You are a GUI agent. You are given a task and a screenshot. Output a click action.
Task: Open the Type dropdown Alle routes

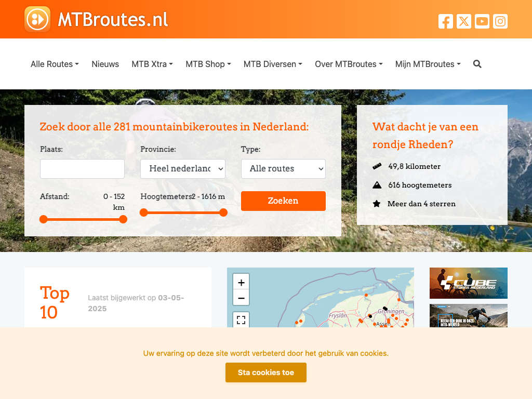(x=283, y=169)
